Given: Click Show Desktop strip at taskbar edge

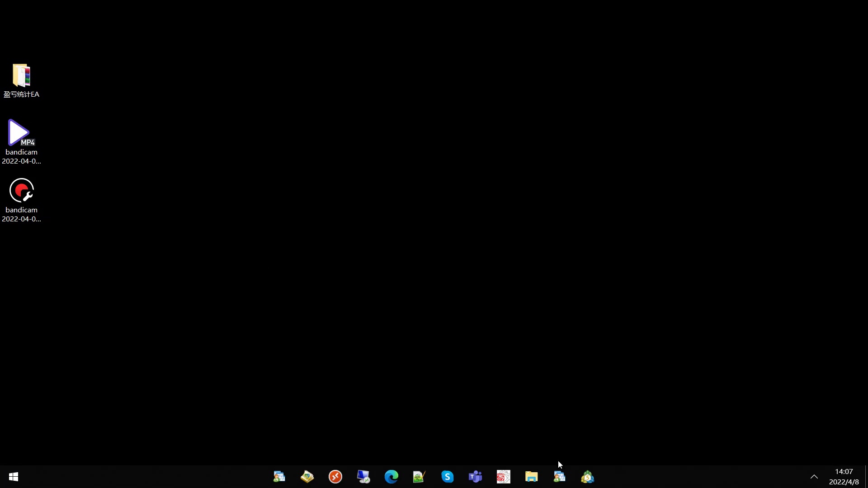Looking at the screenshot, I should pos(866,477).
